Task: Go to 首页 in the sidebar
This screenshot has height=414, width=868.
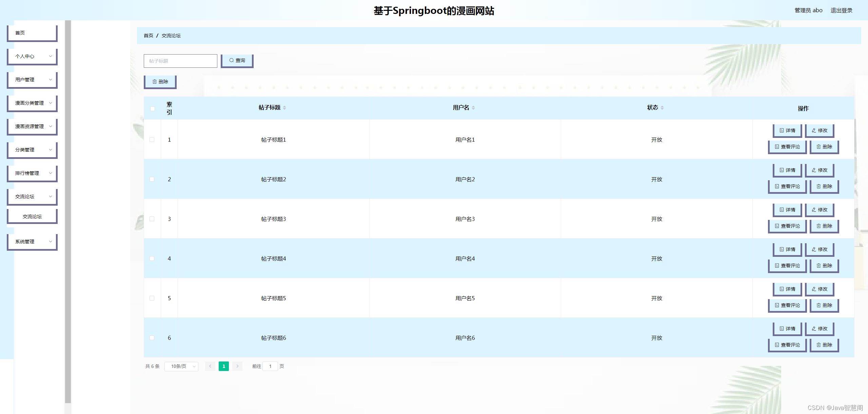Action: tap(32, 33)
